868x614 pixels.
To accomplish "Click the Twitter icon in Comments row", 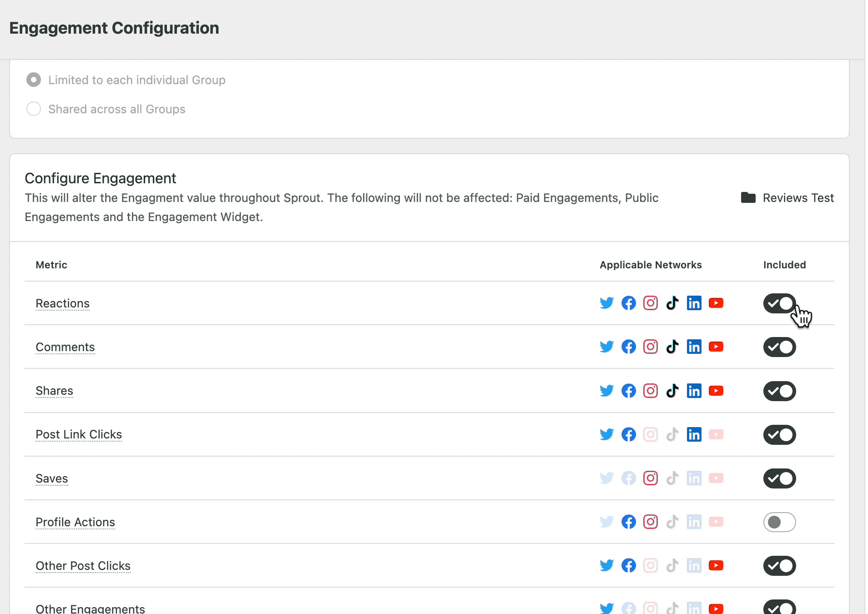I will (606, 347).
